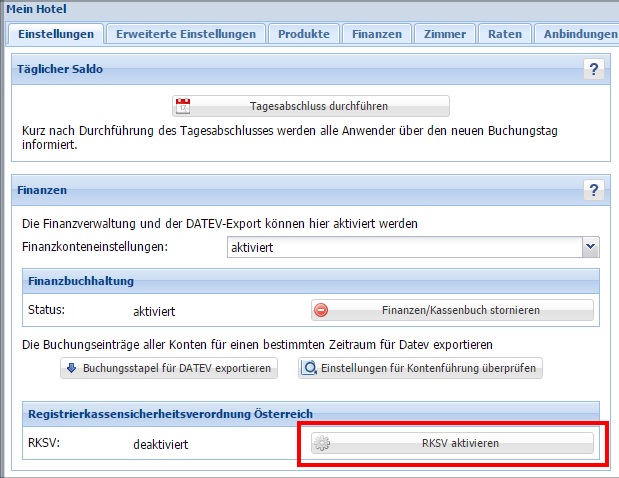Open the Raten tab

[x=505, y=34]
